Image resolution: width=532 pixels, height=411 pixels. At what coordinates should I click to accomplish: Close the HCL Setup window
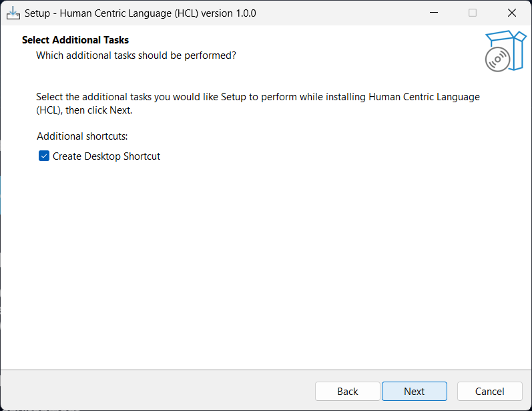[512, 13]
